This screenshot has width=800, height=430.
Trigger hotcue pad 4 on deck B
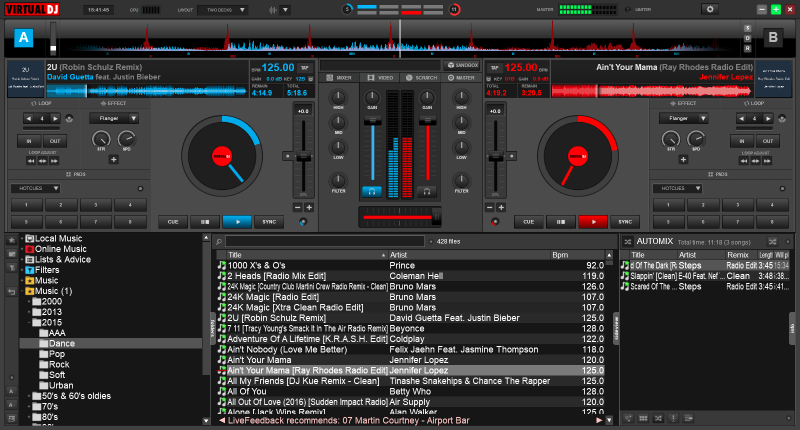click(772, 205)
